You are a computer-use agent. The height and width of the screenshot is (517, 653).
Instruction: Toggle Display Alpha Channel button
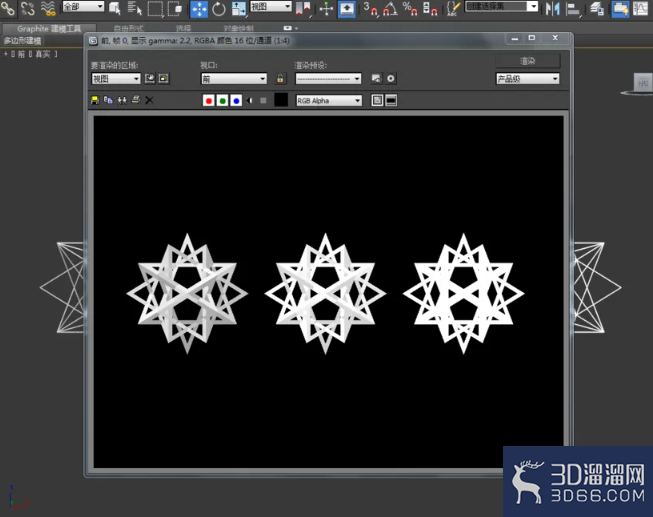click(x=250, y=101)
